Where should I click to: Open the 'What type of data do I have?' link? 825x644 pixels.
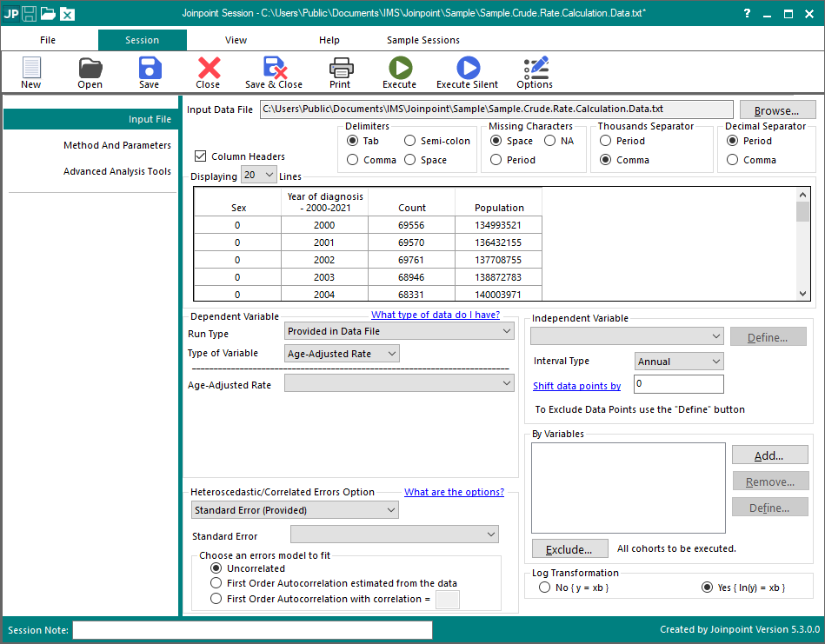coord(436,315)
